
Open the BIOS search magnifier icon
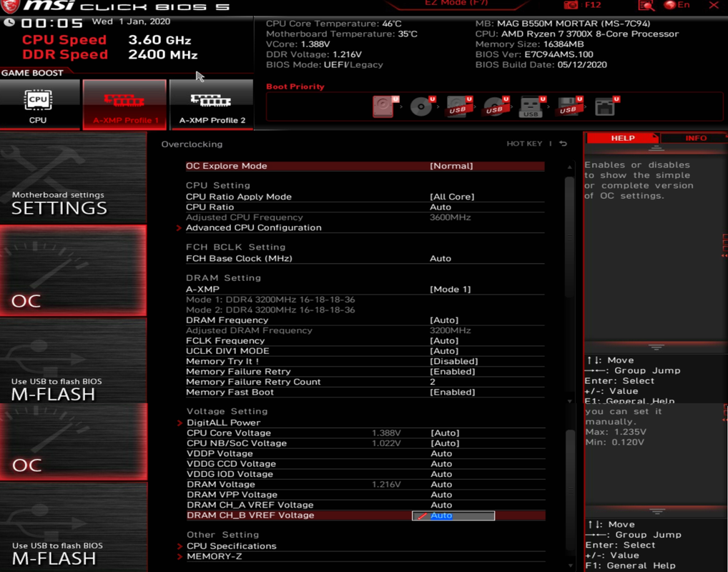(x=646, y=5)
